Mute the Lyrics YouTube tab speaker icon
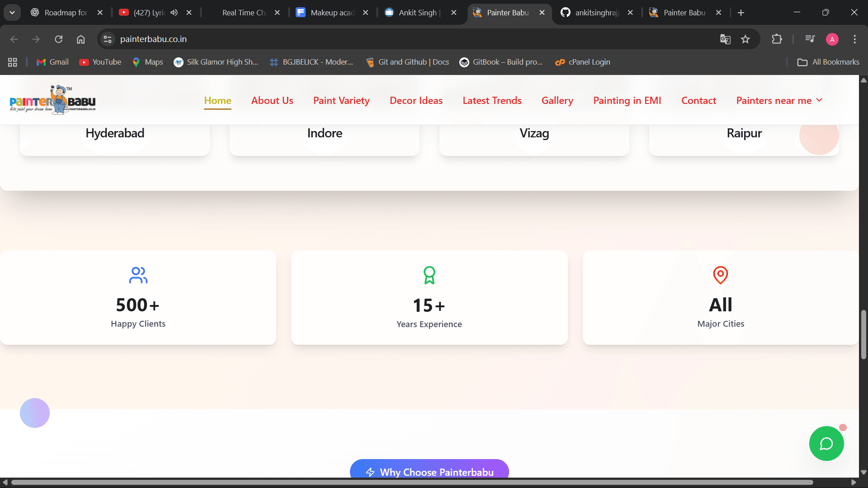 point(174,13)
